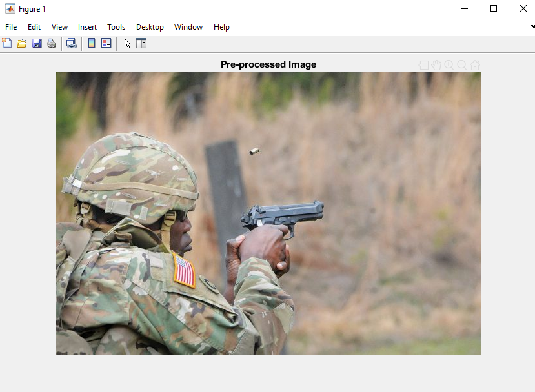The height and width of the screenshot is (392, 535).
Task: Click the 'Pre-processed Image' title text
Action: point(268,64)
